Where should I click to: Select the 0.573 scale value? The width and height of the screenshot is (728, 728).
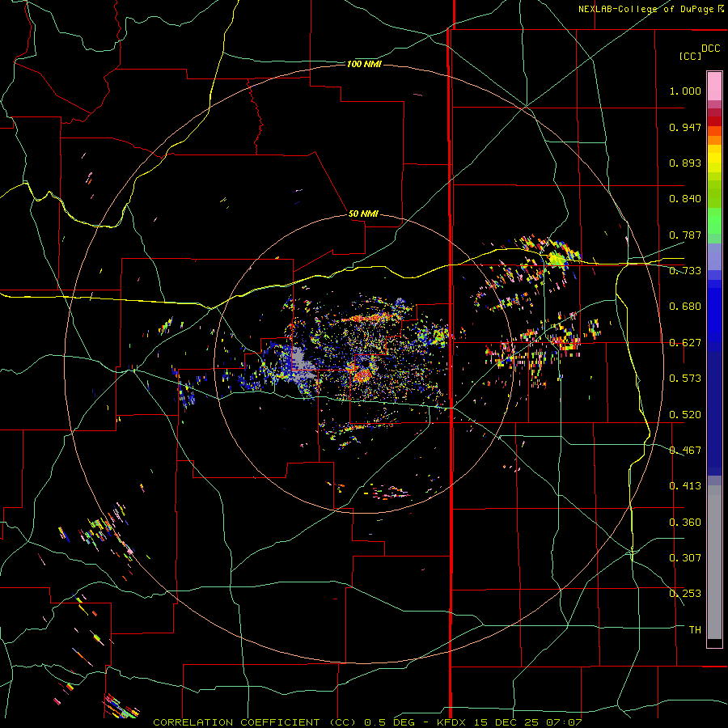click(685, 379)
